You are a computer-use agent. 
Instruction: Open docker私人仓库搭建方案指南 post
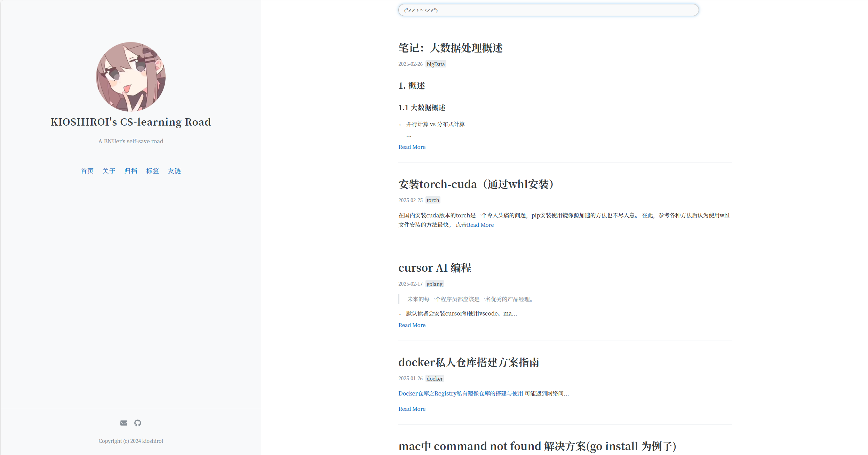(469, 362)
